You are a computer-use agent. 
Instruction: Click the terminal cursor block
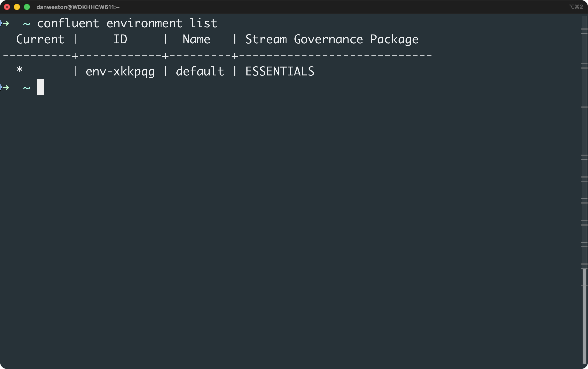[40, 87]
